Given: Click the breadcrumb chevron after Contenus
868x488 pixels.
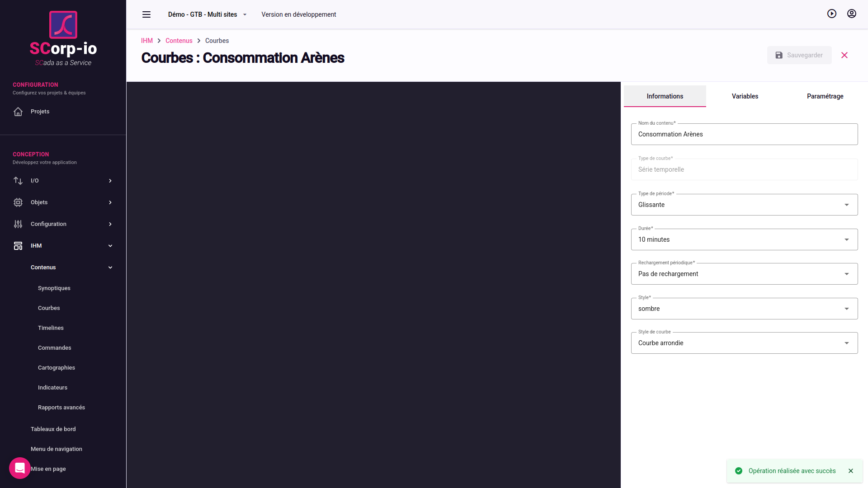Looking at the screenshot, I should (x=199, y=41).
